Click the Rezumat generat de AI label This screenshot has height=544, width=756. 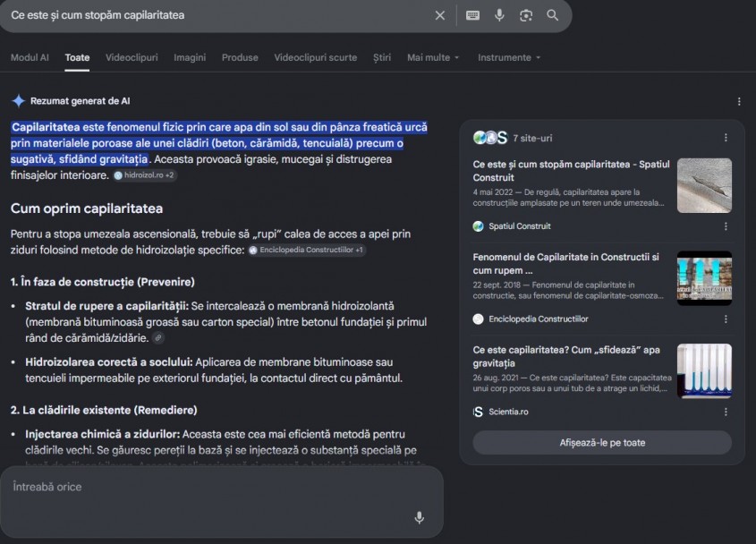click(80, 101)
